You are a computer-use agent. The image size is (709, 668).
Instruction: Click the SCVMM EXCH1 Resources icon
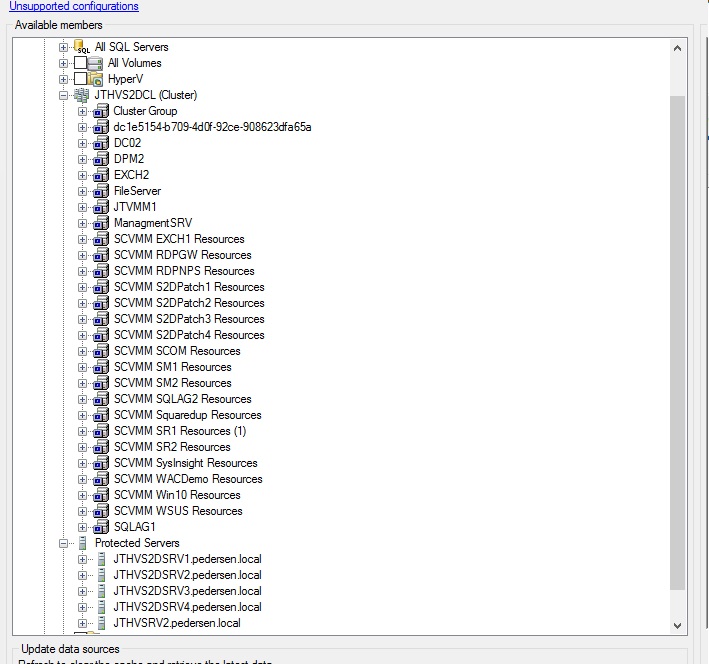pos(101,239)
